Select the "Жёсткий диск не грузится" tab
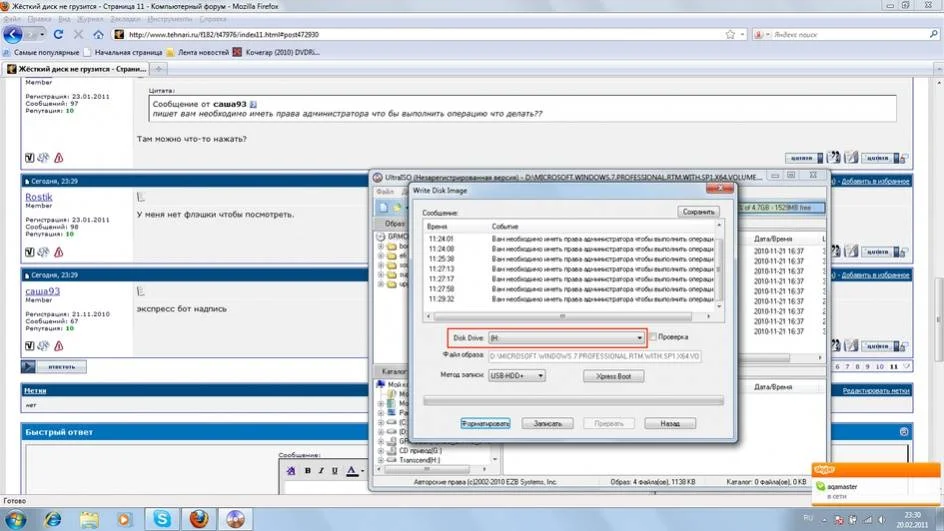 point(76,69)
